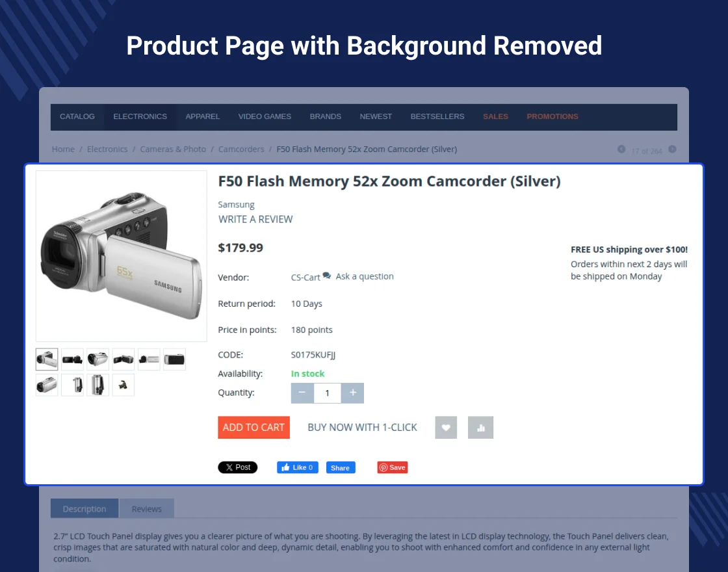Open the PROMOTIONS menu item
728x572 pixels.
click(x=552, y=116)
